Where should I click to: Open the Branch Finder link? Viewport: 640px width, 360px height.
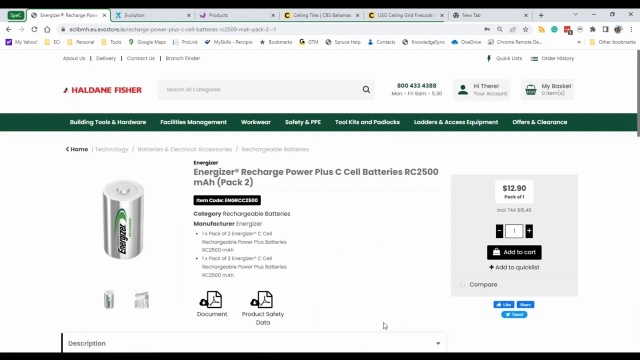pos(183,58)
